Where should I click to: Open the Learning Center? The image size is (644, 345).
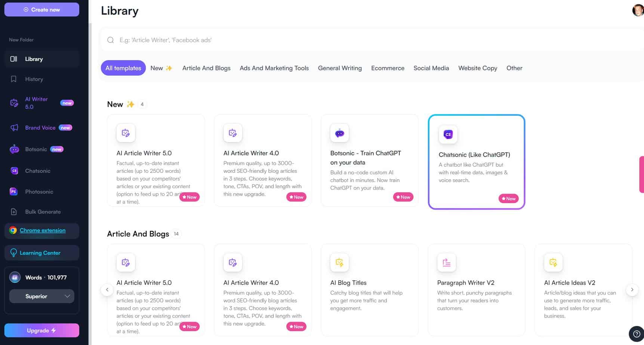point(41,253)
